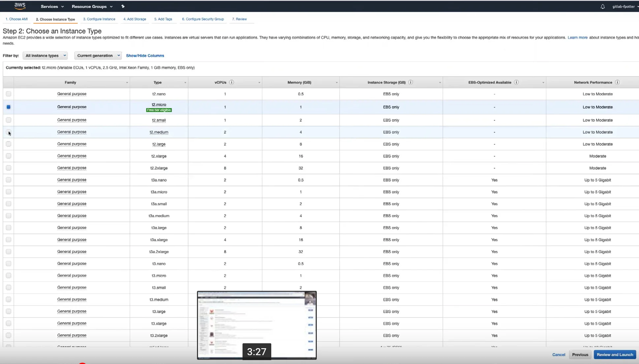
Task: Click the AWS logo icon
Action: coord(20,6)
